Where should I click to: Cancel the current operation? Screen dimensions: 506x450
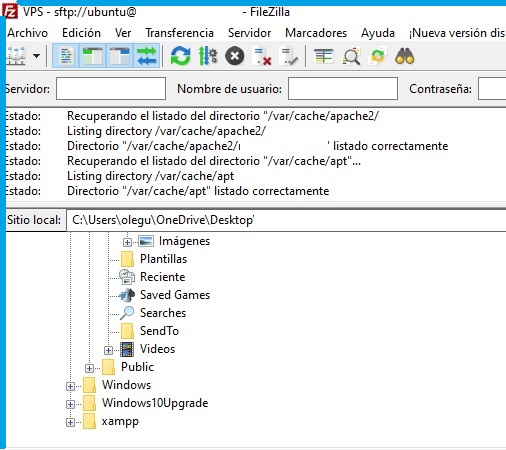point(235,56)
